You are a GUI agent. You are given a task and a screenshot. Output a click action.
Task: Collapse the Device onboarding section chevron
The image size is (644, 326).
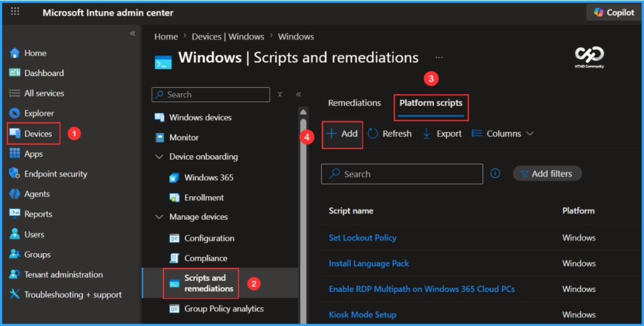(x=159, y=156)
